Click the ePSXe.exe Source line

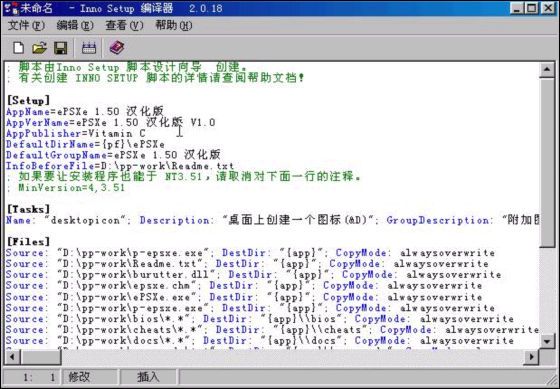244,297
